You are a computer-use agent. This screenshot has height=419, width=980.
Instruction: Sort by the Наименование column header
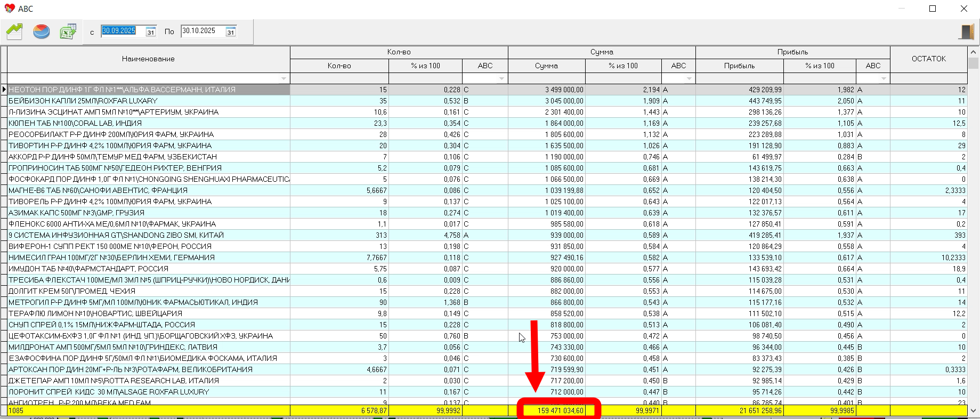[148, 59]
